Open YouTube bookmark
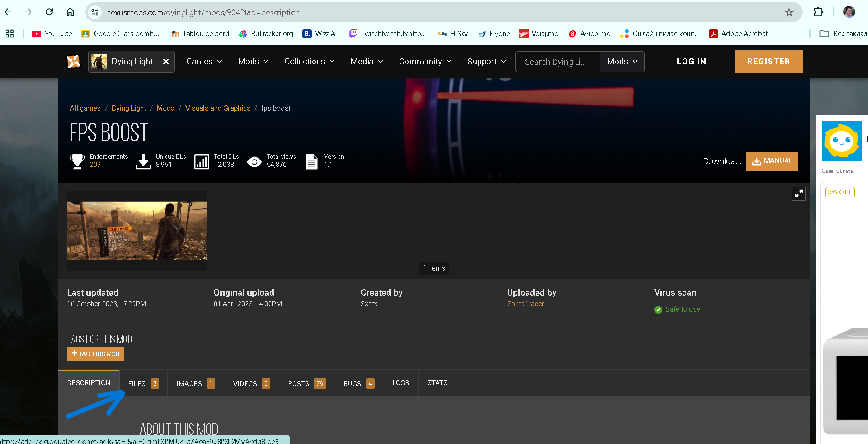The height and width of the screenshot is (444, 868). (52, 34)
